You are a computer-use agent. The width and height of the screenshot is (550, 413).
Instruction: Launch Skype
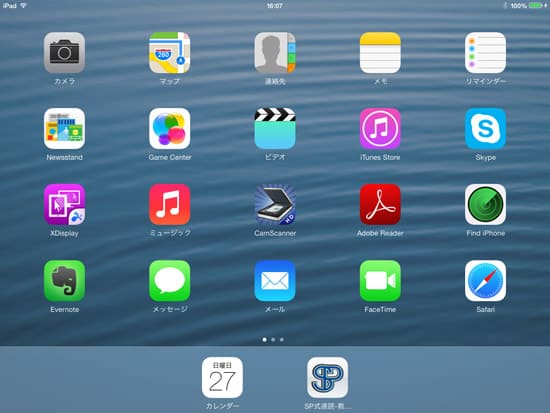coord(485,128)
